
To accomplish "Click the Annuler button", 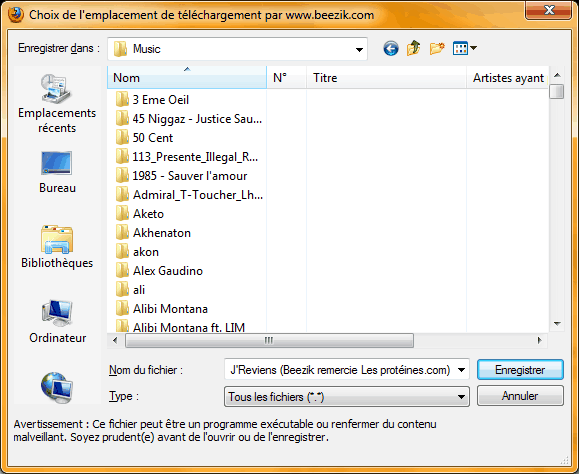I will tap(520, 396).
